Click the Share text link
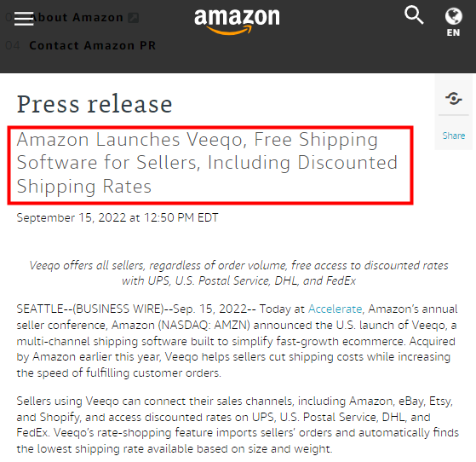Image resolution: width=476 pixels, height=462 pixels. 454,136
